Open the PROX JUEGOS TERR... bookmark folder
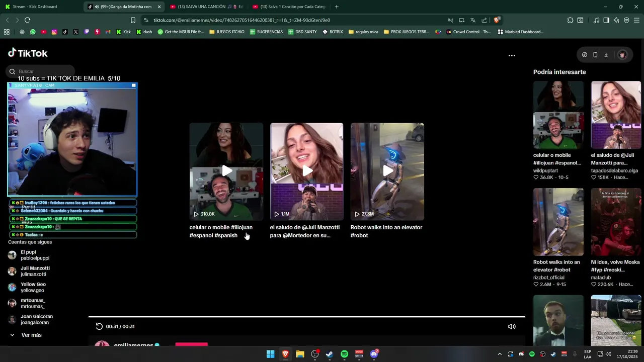 tap(407, 32)
